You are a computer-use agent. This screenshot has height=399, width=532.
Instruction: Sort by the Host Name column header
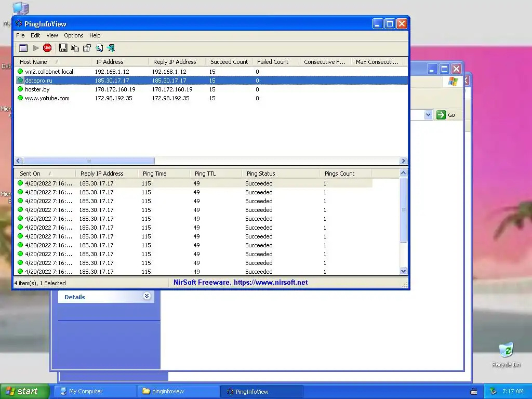pyautogui.click(x=52, y=62)
